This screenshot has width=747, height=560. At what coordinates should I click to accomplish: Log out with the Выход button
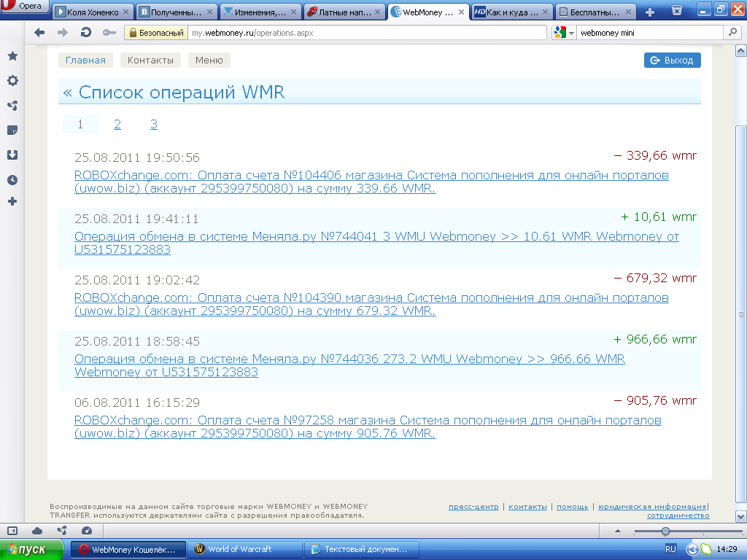click(672, 61)
